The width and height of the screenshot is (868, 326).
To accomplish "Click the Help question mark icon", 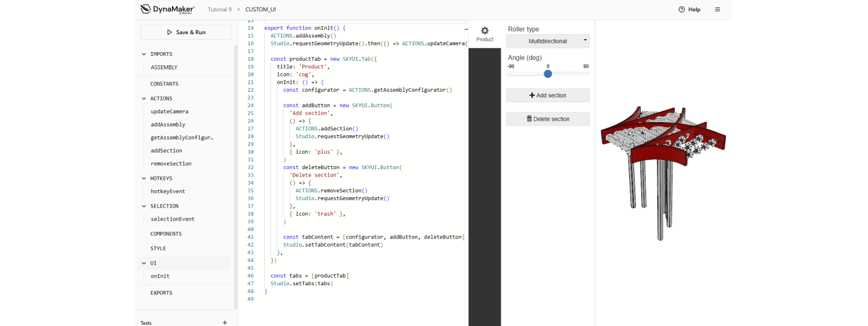I will coord(682,9).
